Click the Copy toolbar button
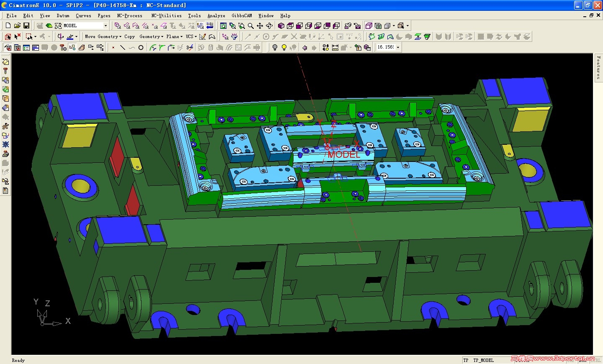Image resolution: width=603 pixels, height=364 pixels. pyautogui.click(x=129, y=36)
